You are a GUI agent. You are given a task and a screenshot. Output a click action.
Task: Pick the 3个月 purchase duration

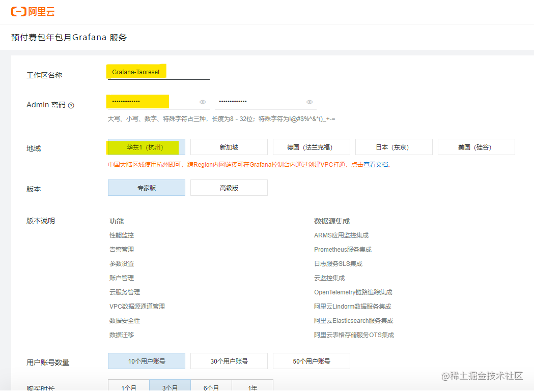[x=170, y=385]
